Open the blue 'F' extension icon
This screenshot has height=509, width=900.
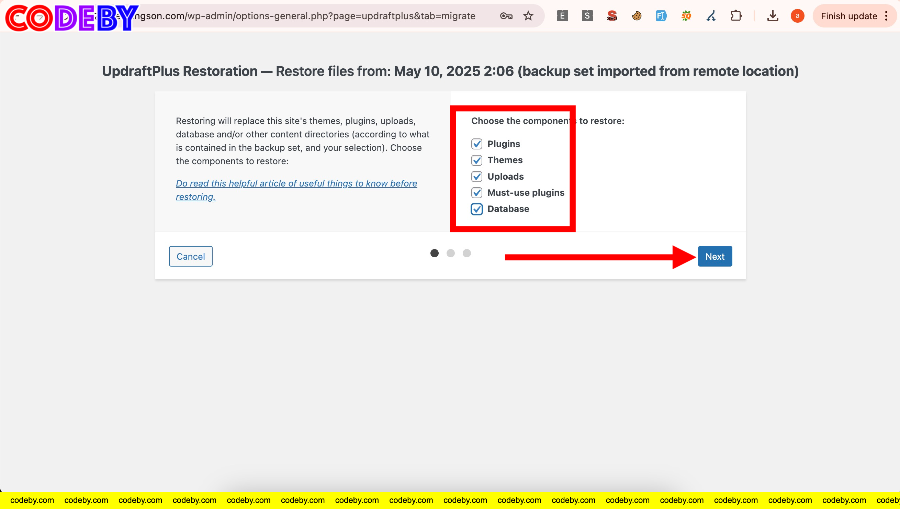point(661,16)
